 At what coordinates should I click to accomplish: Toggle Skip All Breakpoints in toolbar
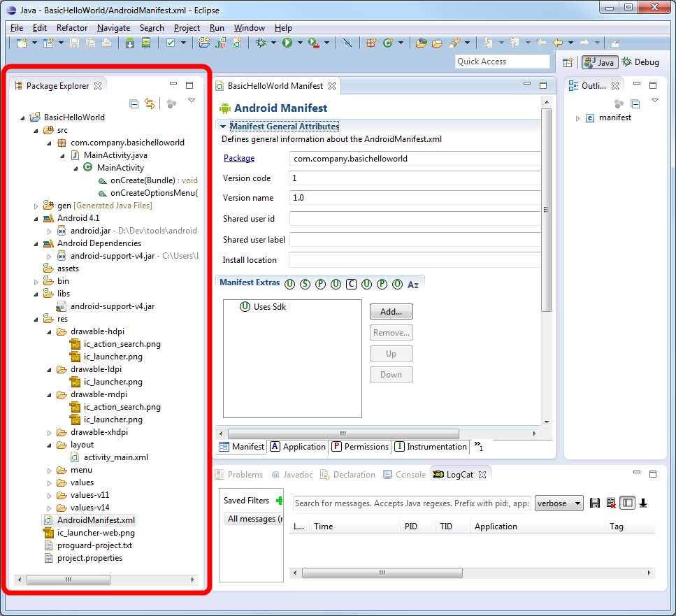[x=347, y=43]
